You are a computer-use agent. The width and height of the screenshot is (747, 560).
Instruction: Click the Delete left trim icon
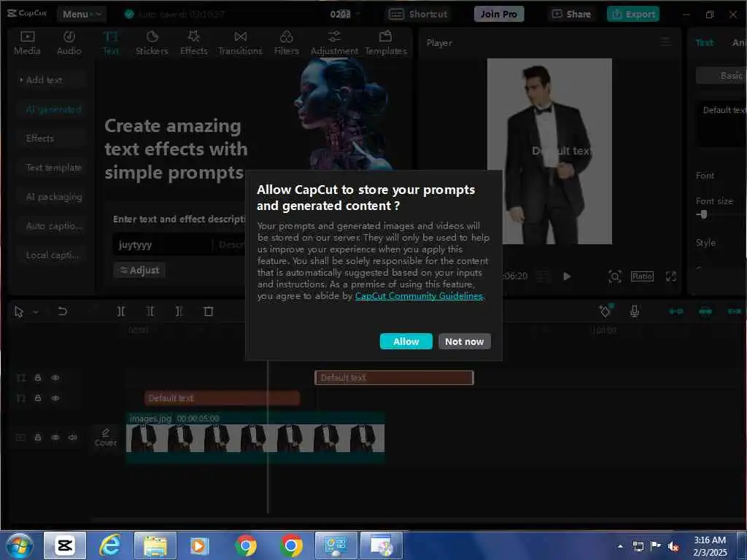tap(150, 311)
